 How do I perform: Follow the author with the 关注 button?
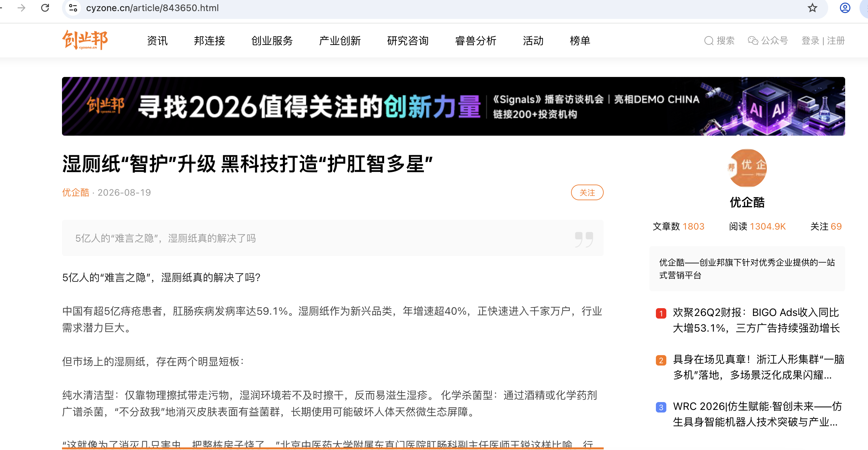tap(587, 192)
